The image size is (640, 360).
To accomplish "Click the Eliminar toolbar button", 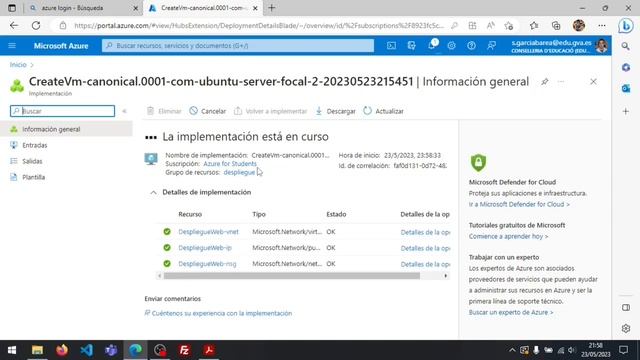I will [164, 111].
